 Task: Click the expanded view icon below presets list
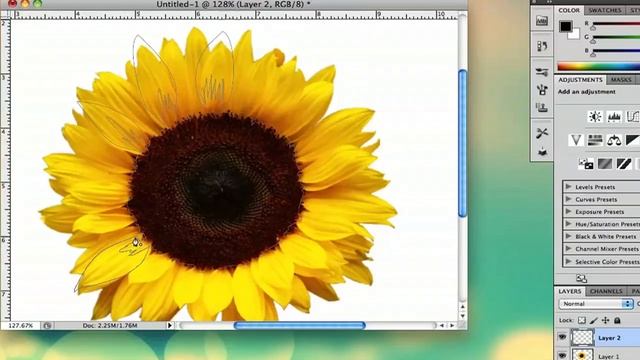point(581,279)
